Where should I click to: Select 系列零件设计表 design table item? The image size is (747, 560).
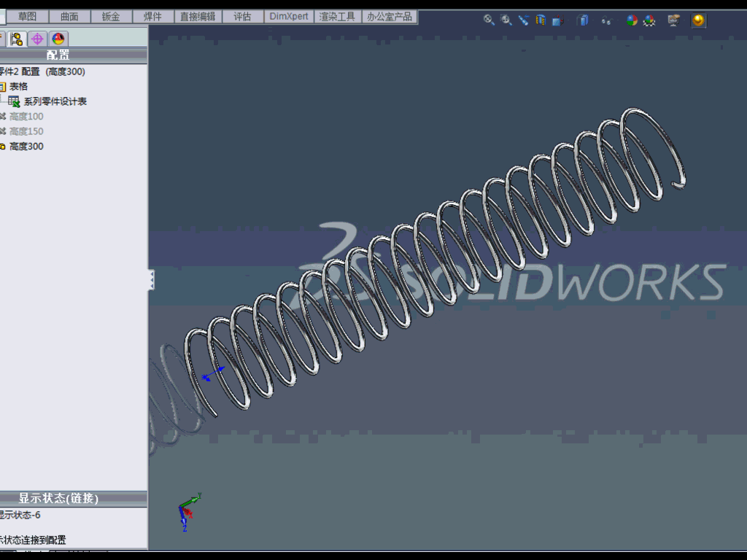coord(55,101)
